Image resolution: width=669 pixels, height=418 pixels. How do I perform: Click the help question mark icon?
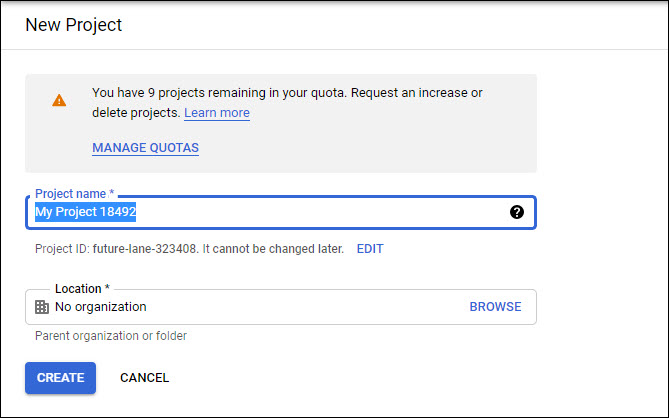(516, 212)
